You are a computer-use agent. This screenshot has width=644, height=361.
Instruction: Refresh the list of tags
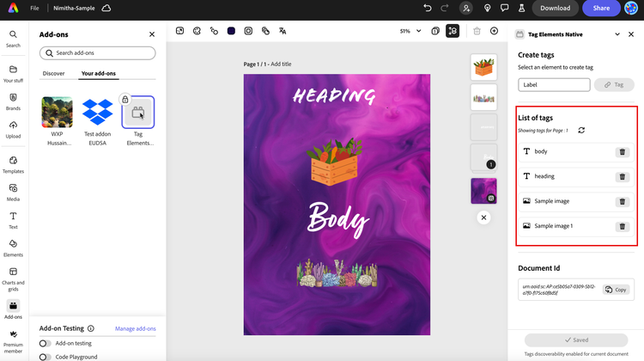581,131
